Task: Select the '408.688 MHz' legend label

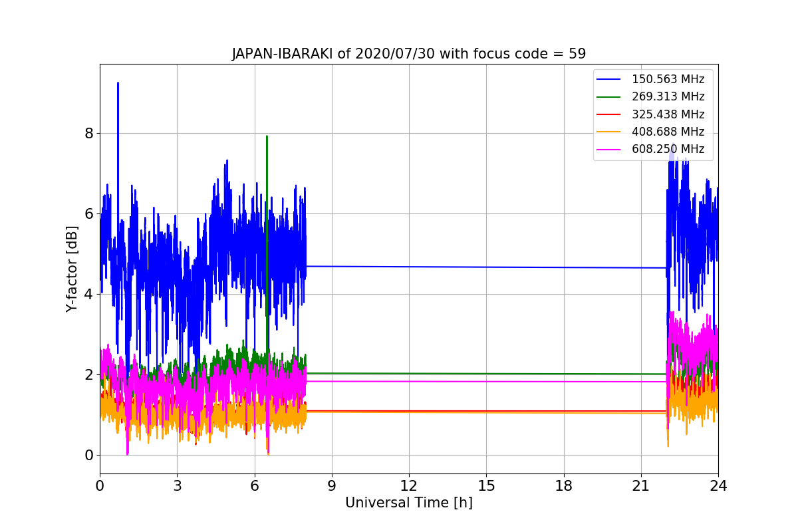Action: click(x=668, y=132)
